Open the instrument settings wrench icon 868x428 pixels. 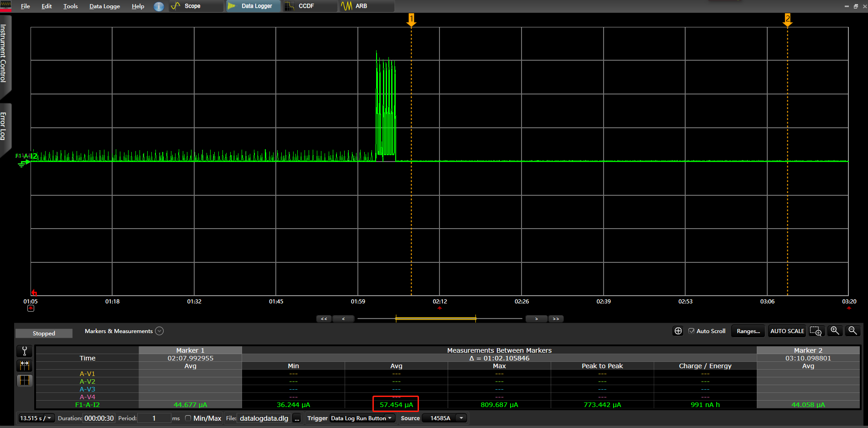click(25, 351)
